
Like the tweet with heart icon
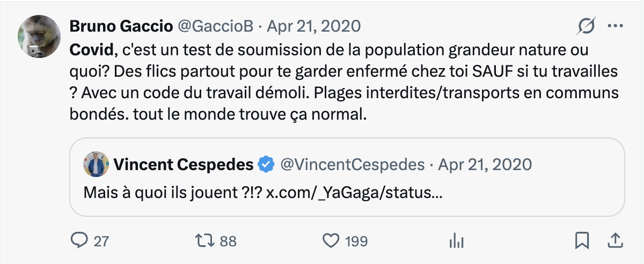(331, 241)
